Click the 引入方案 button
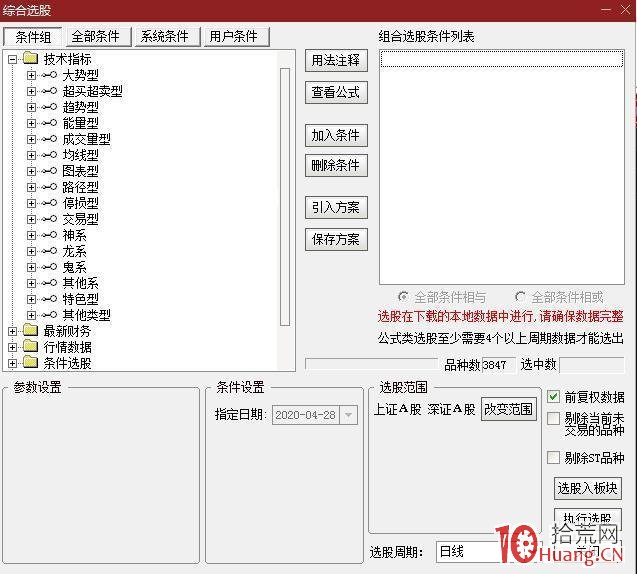 pos(336,208)
